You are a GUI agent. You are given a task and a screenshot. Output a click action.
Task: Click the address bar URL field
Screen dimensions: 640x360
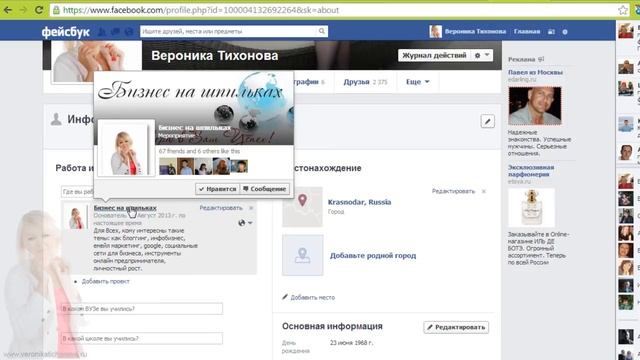[x=334, y=10]
